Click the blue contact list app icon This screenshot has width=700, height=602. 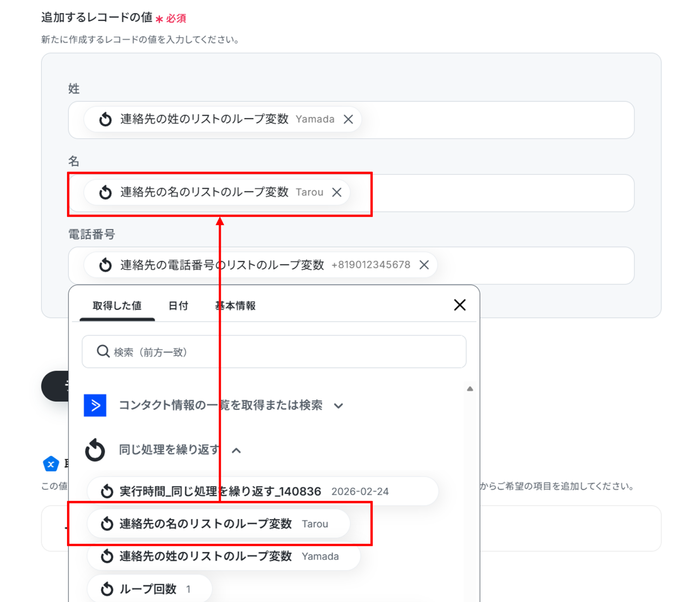(x=95, y=405)
